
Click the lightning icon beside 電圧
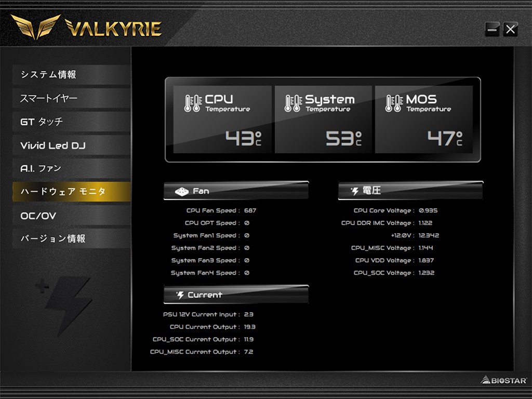tap(355, 191)
